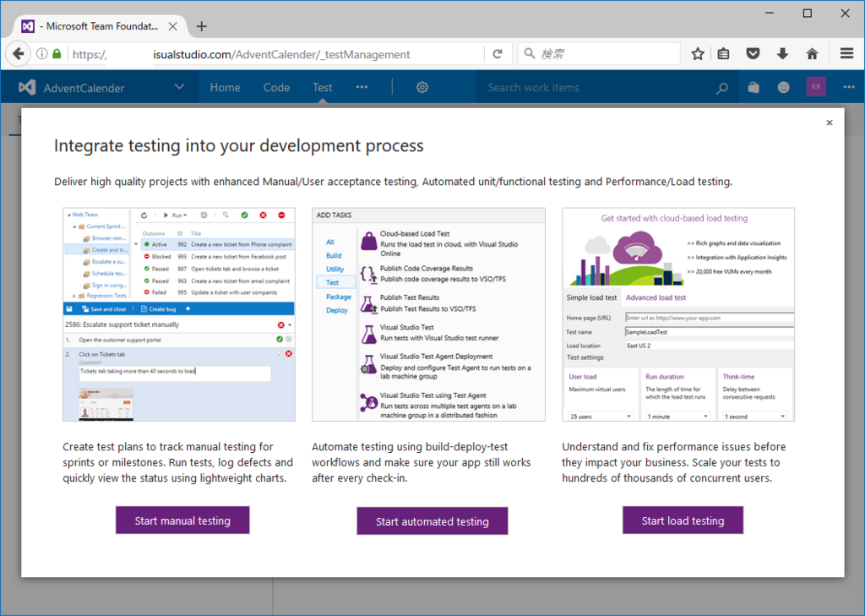
Task: Open the Home hub
Action: point(225,87)
